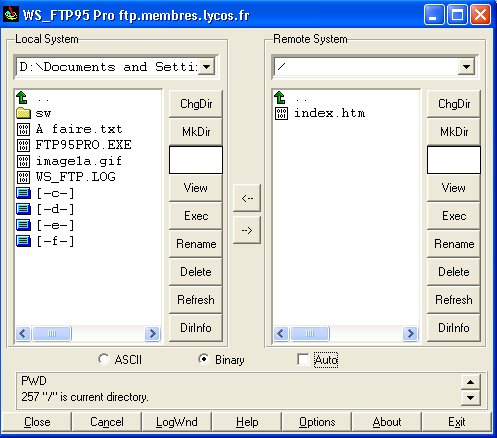Click the log pane scroll-up arrow
The image size is (497, 438).
point(470,382)
